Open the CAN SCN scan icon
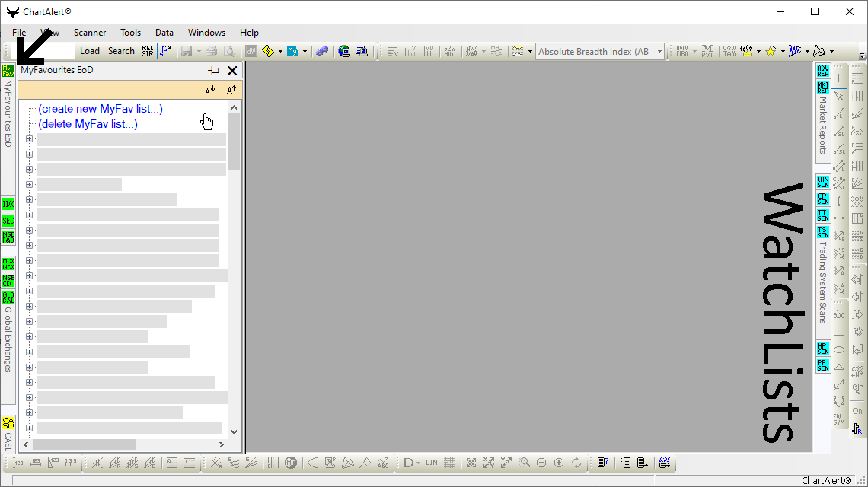This screenshot has width=868, height=487. coord(823,182)
